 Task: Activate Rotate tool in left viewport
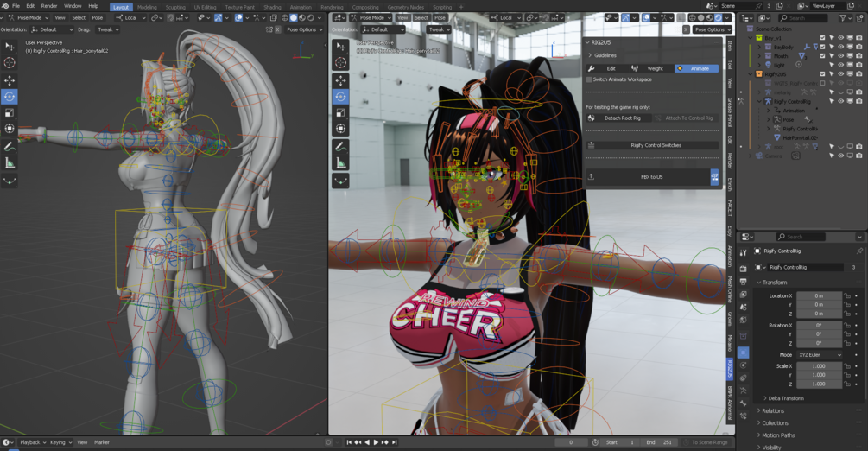pyautogui.click(x=10, y=97)
